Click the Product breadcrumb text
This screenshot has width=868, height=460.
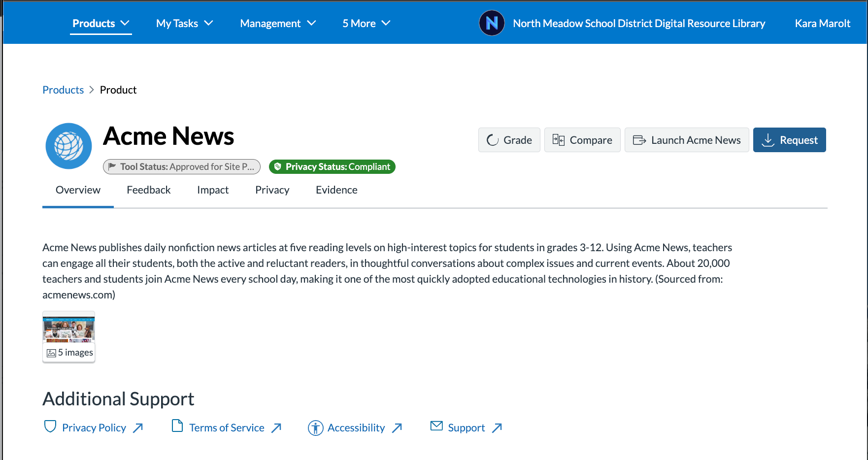pos(118,90)
